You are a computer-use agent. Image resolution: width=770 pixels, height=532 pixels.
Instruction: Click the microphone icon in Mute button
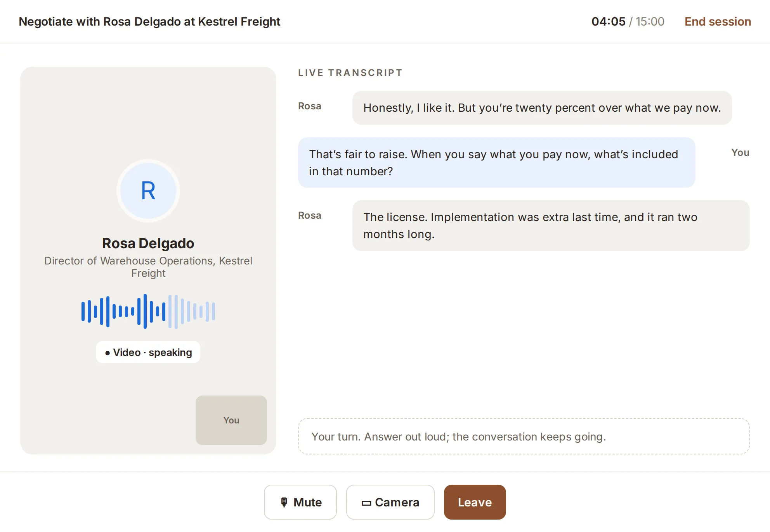point(284,502)
